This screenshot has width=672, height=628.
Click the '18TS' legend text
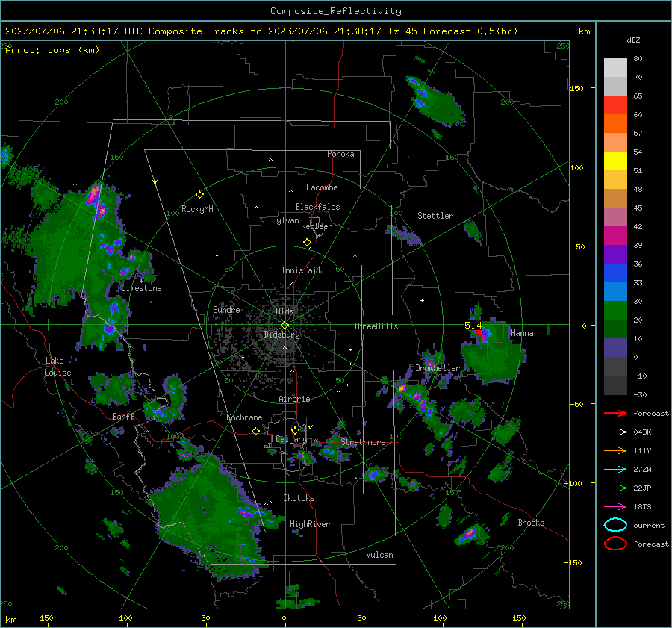[642, 507]
